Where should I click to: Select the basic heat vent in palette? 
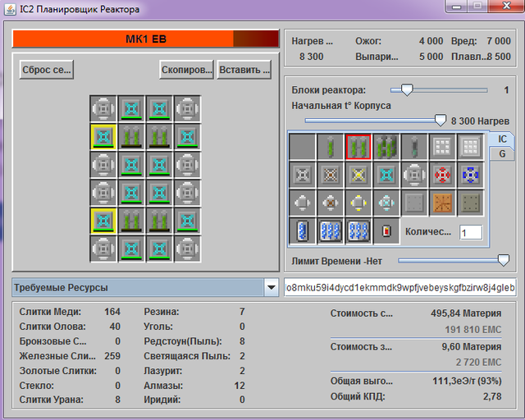coord(303,175)
